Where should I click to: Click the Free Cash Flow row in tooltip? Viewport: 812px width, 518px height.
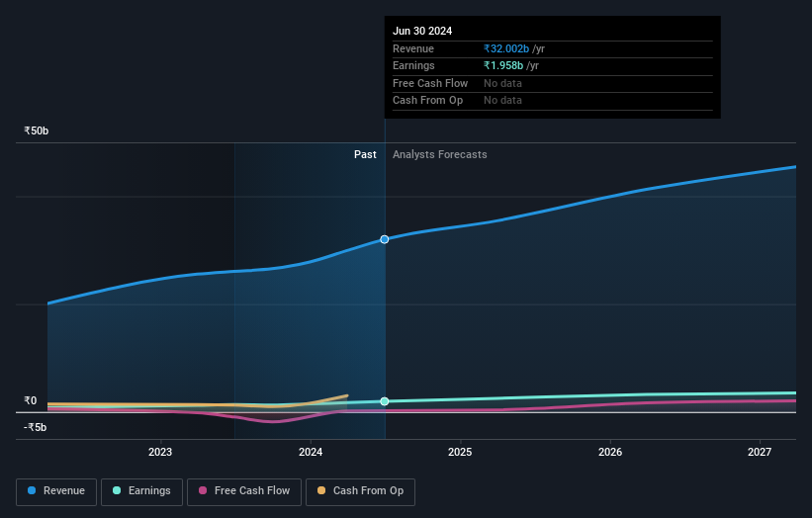tap(553, 83)
